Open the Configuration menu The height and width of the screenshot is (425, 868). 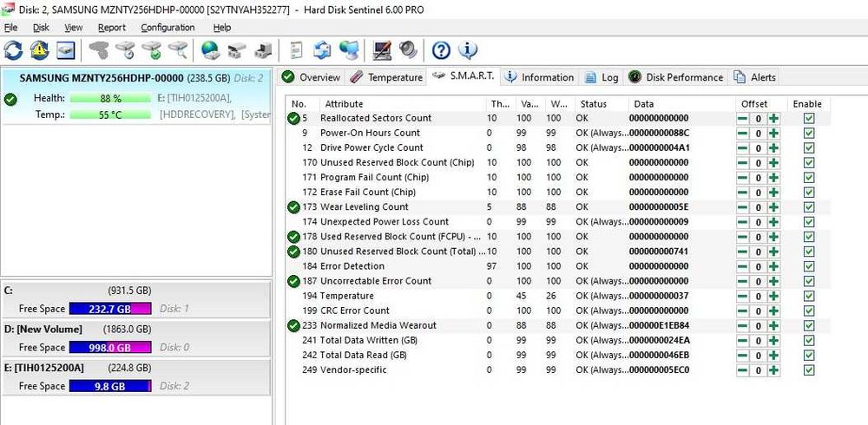click(x=168, y=27)
